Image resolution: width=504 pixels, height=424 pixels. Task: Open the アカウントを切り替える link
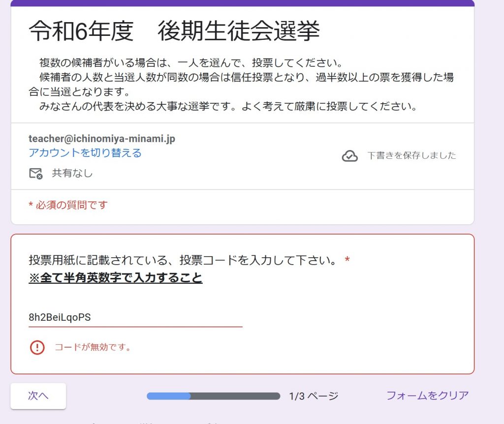(x=85, y=153)
